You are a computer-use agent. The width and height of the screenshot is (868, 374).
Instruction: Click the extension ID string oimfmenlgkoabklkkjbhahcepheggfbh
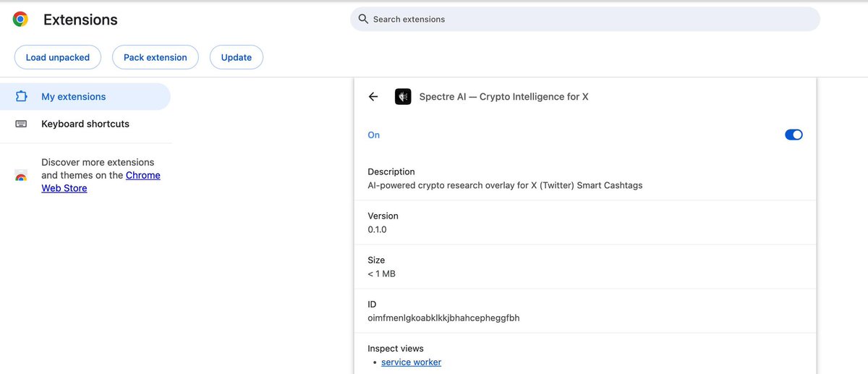tap(443, 318)
